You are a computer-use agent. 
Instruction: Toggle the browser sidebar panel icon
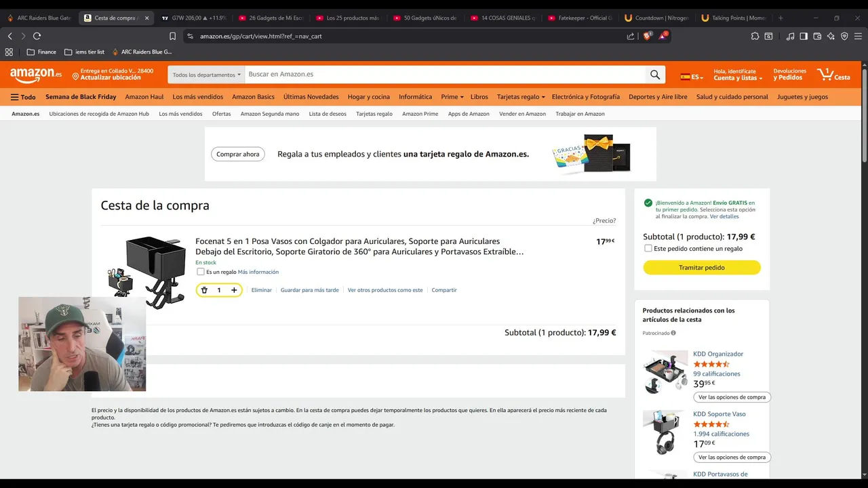point(804,36)
